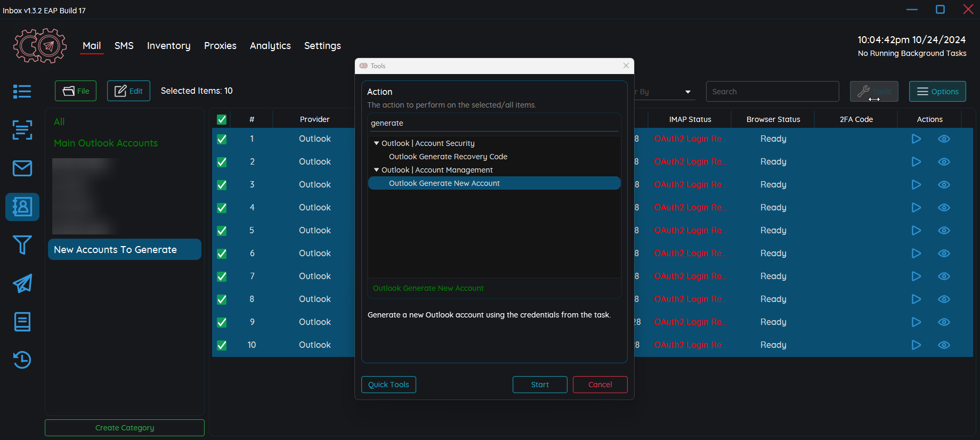Close the Tools dialog with X
This screenshot has height=440, width=980.
tap(626, 66)
